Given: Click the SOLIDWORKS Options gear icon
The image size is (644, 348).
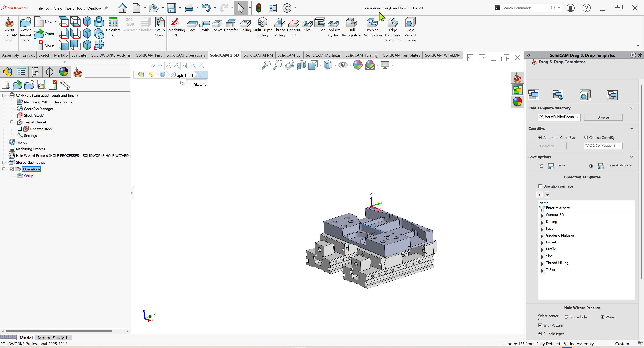Looking at the screenshot, I should (286, 8).
